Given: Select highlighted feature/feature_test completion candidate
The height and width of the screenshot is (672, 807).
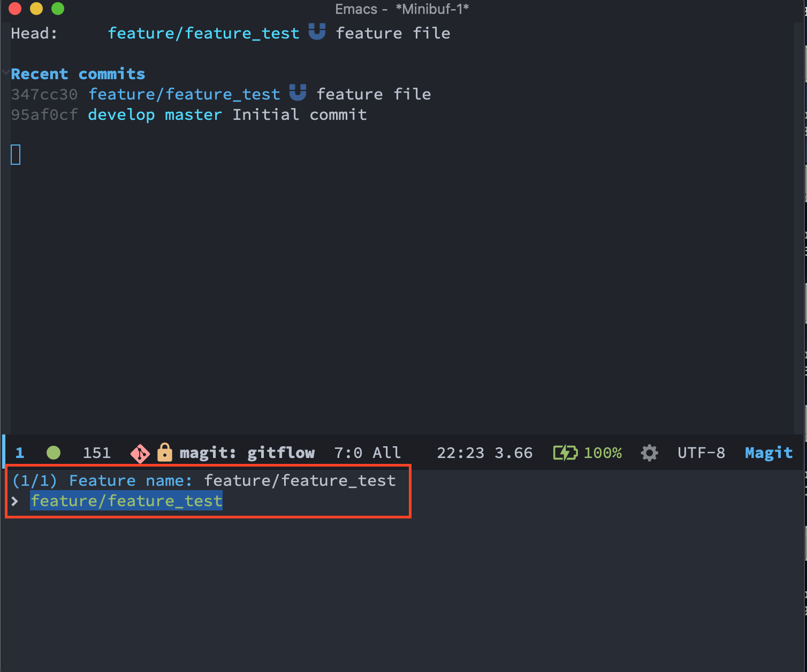Looking at the screenshot, I should point(126,501).
